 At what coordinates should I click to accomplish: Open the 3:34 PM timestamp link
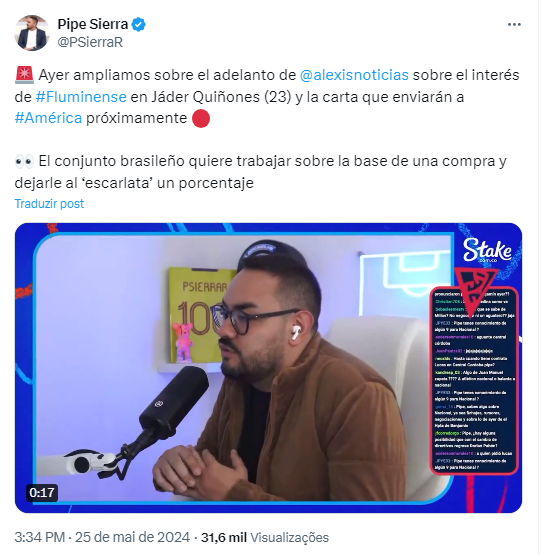(40, 537)
